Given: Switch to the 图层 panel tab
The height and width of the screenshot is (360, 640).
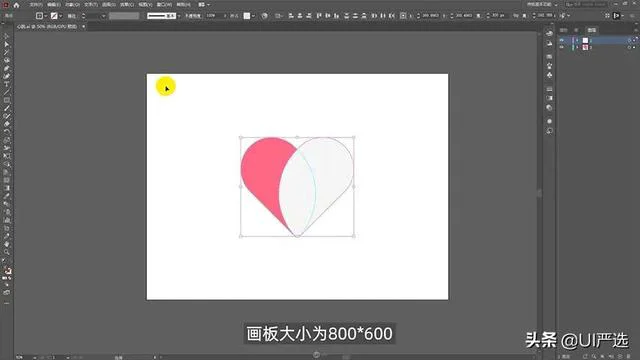Looking at the screenshot, I should coord(592,30).
